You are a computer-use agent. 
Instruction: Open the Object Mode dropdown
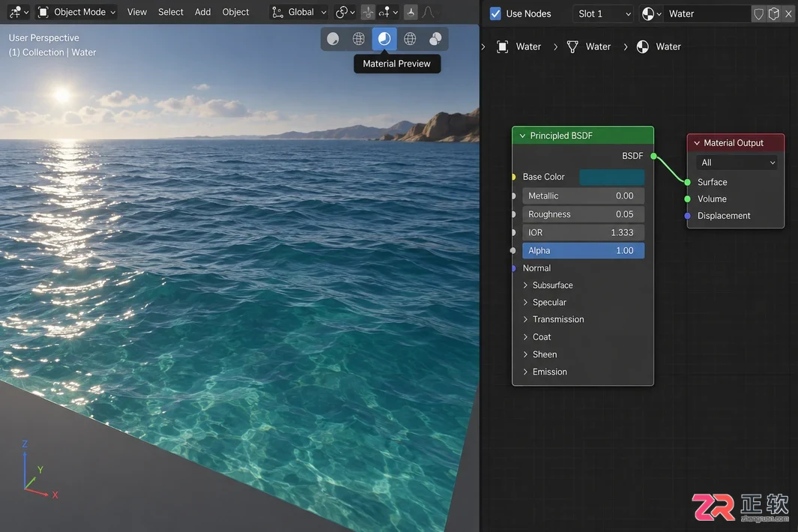[x=77, y=12]
